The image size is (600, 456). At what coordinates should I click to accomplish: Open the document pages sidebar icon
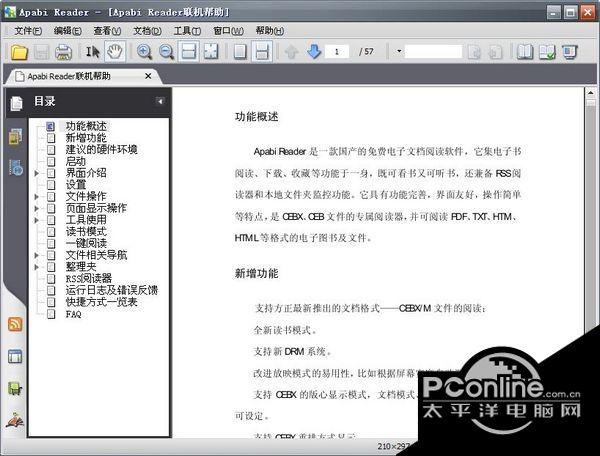tap(16, 103)
